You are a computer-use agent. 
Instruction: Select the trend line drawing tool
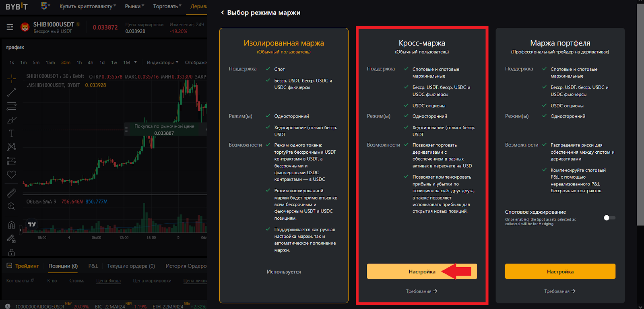point(11,92)
